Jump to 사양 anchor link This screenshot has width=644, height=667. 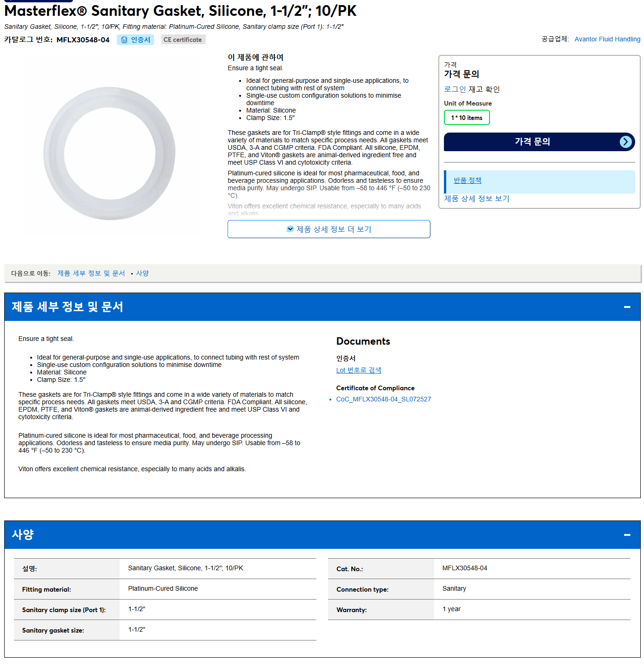[142, 273]
